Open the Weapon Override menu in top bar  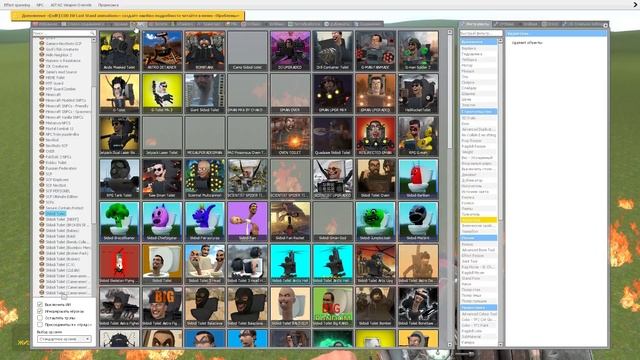(x=71, y=5)
